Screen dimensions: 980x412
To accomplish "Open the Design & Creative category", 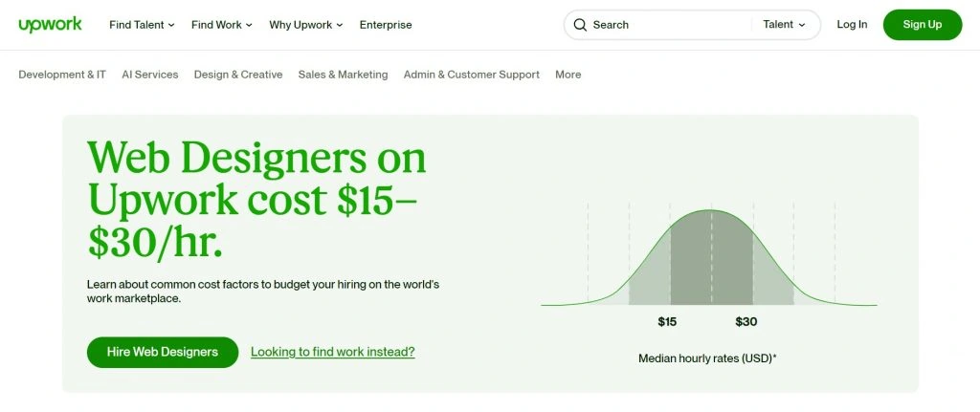I will click(x=238, y=75).
